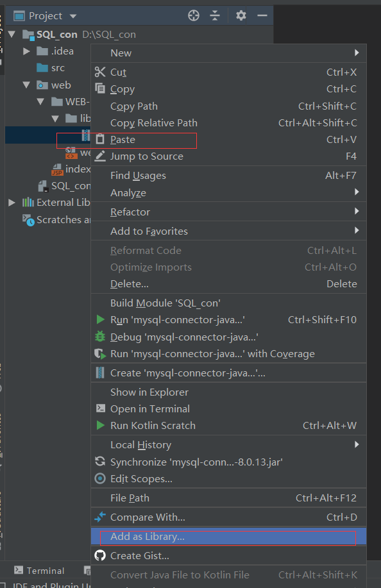The height and width of the screenshot is (588, 381).
Task: Open the Analyze submenu arrow
Action: click(x=357, y=192)
